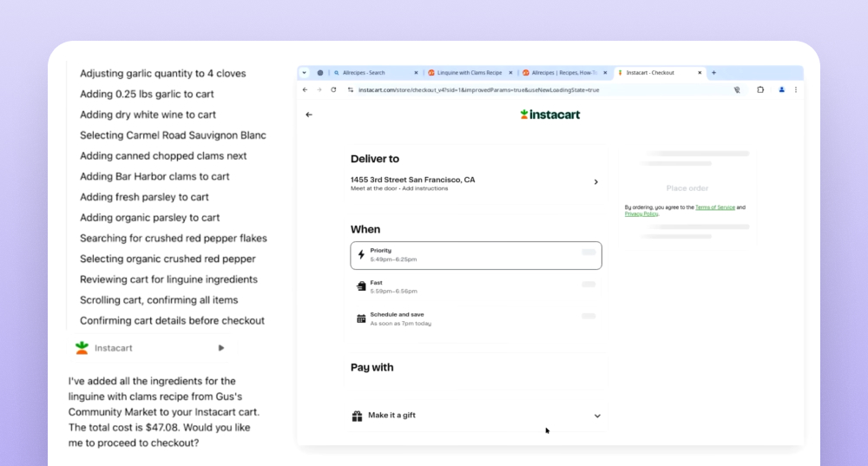Select the Priority delivery option
Image resolution: width=868 pixels, height=466 pixels.
[476, 255]
